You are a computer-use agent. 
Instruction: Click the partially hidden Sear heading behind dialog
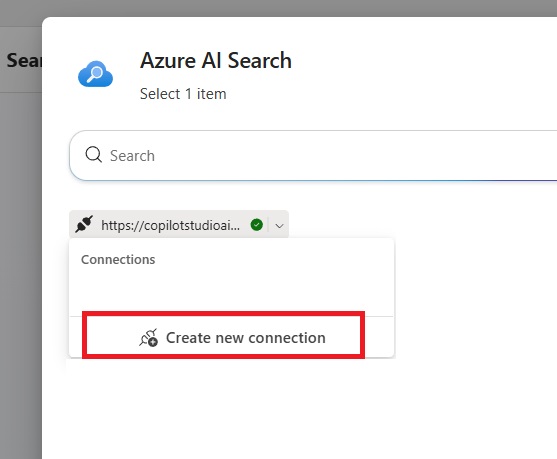24,60
